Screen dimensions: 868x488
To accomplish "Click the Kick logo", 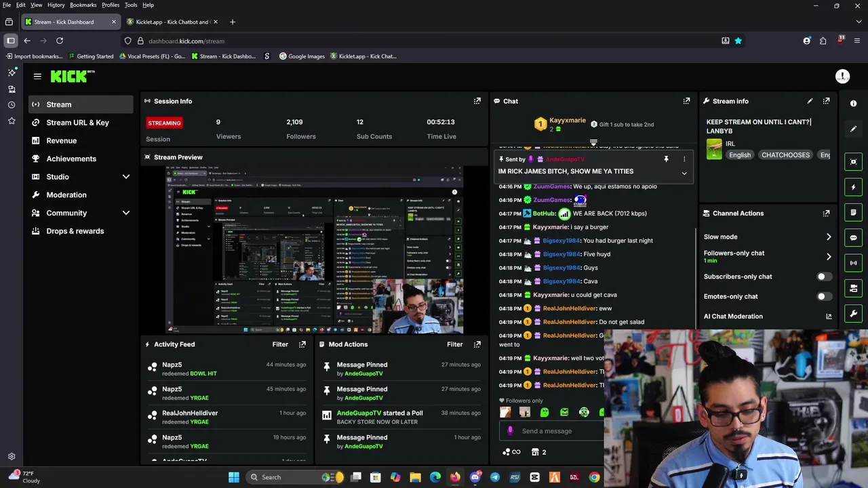I will [73, 77].
